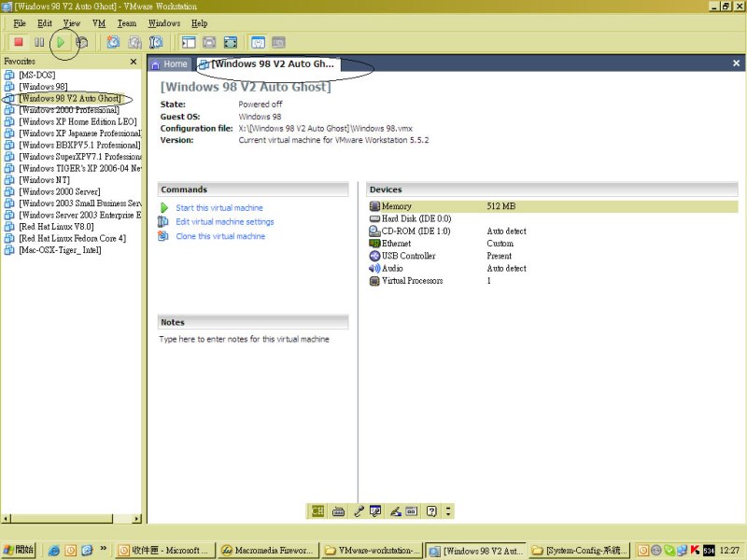Viewport: 747px width, 560px height.
Task: Select [Red Hat Linux V8.0] favorite
Action: click(x=56, y=227)
